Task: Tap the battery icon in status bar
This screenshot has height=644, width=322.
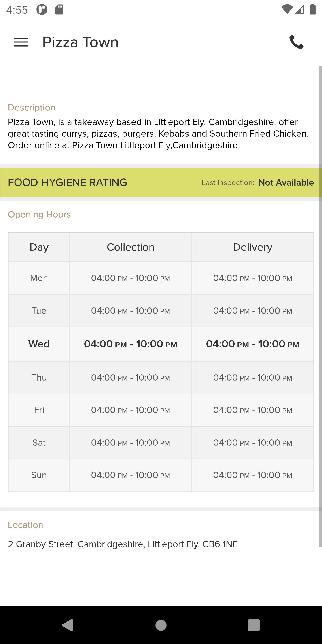Action: (313, 9)
